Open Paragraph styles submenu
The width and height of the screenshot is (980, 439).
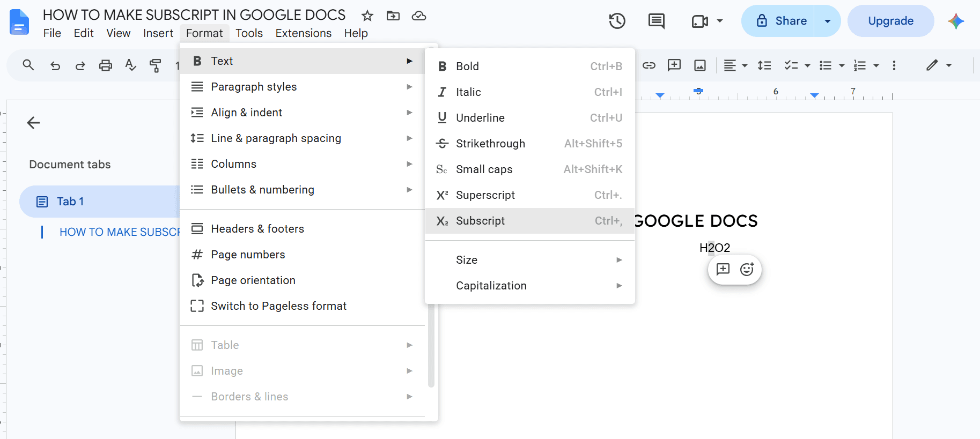tap(303, 87)
